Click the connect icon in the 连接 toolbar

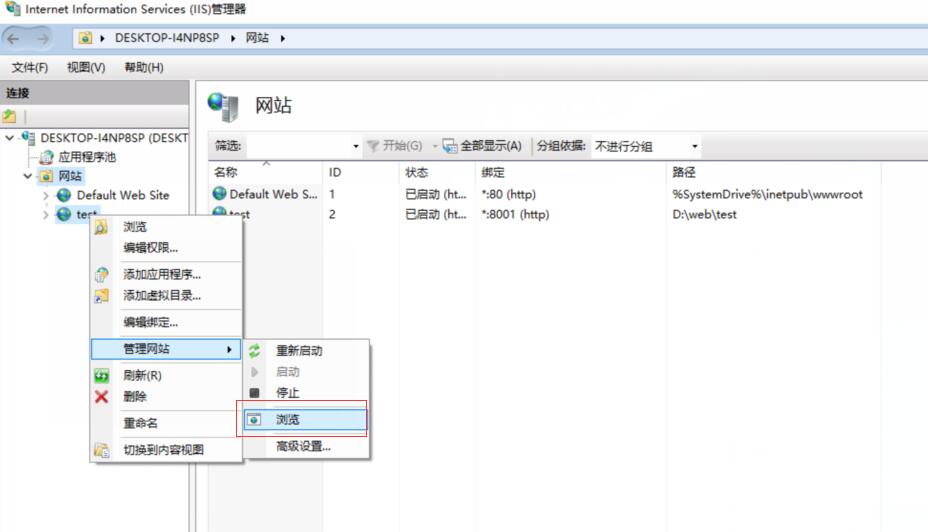point(9,116)
